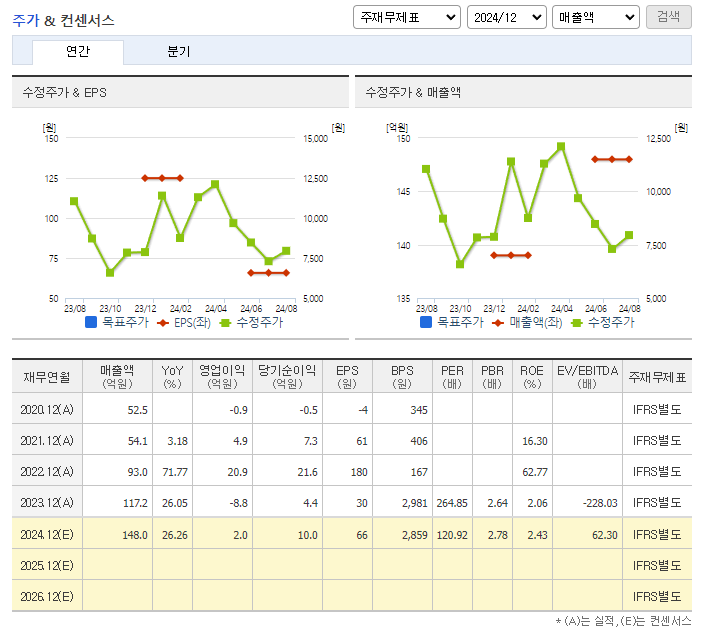Image resolution: width=703 pixels, height=632 pixels.
Task: Click 2024 EV/EBITDA value 62.30
Action: click(605, 535)
